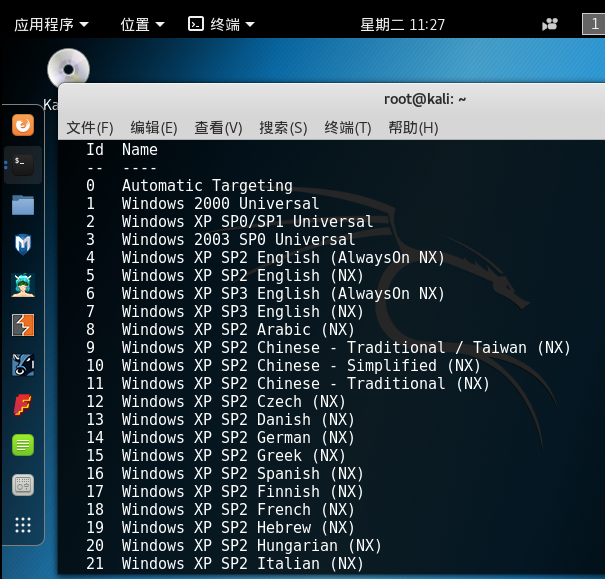The width and height of the screenshot is (605, 579).
Task: Click the Traditional / Taiwan (NX) line
Action: click(346, 348)
